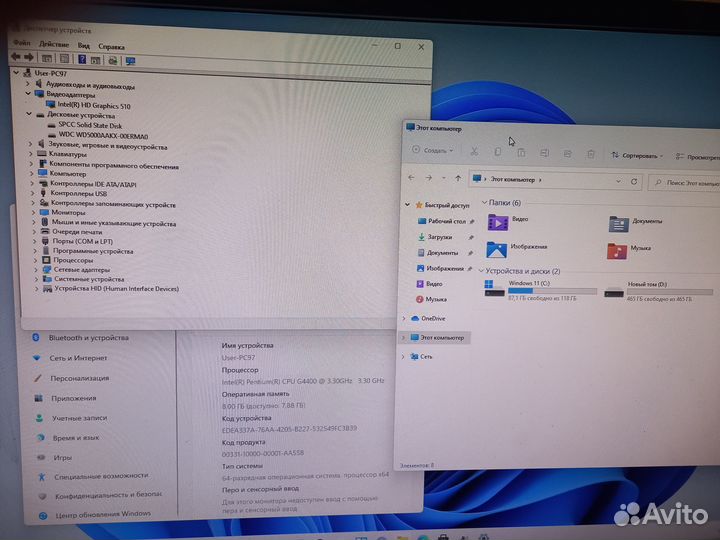Select the WDC WD5000AAKX disk drive

pos(97,136)
